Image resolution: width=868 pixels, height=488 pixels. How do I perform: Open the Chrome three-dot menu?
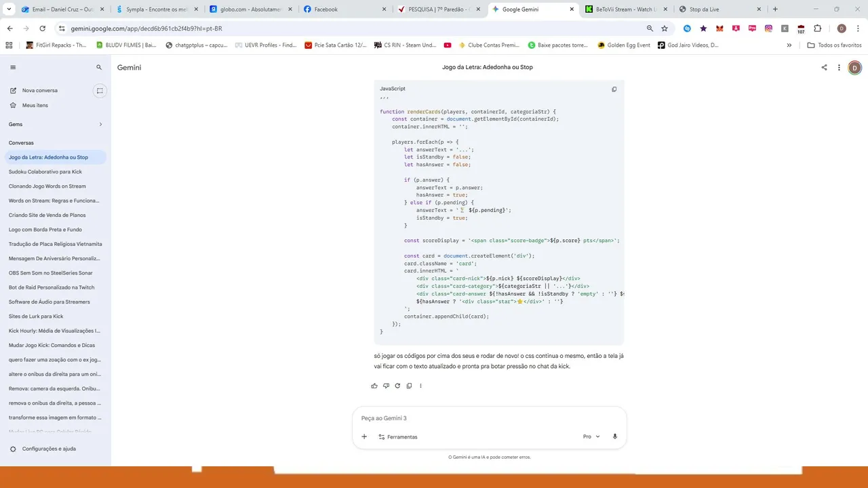point(857,28)
